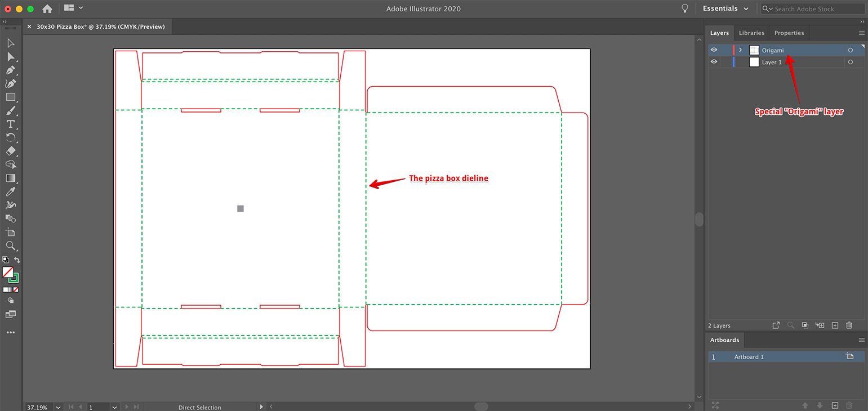Image resolution: width=868 pixels, height=411 pixels.
Task: Select the Paintbrush tool
Action: point(10,110)
